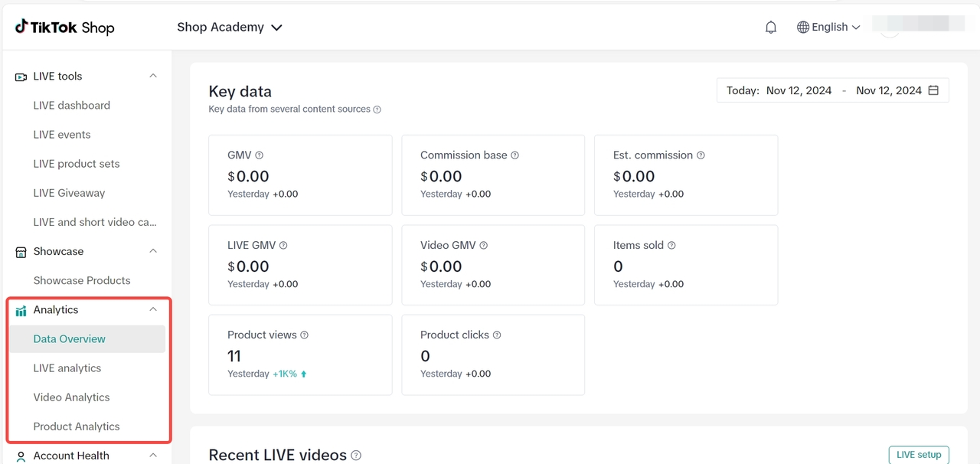The height and width of the screenshot is (464, 980).
Task: Click the Commission base info icon
Action: pyautogui.click(x=514, y=155)
